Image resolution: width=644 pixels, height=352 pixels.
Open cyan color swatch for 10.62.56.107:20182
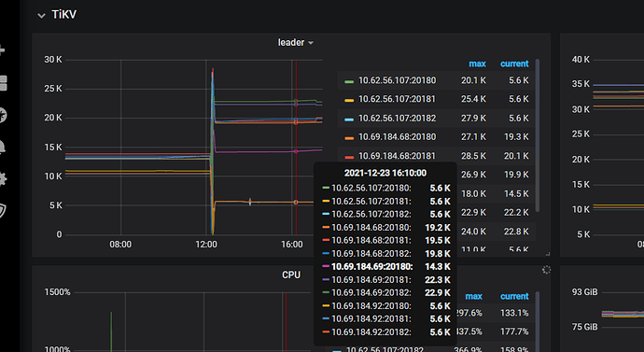[349, 120]
